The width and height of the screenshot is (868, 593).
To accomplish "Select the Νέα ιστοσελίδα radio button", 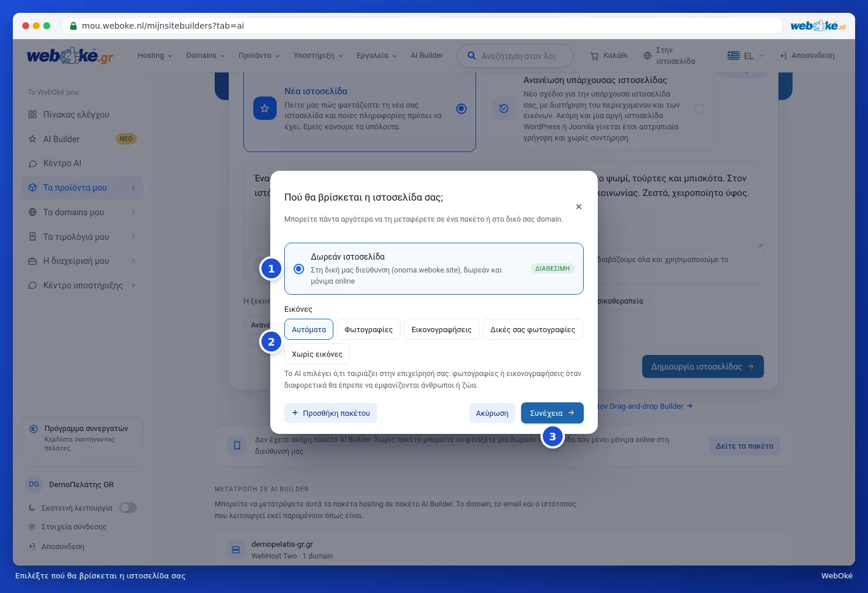I will (x=461, y=109).
